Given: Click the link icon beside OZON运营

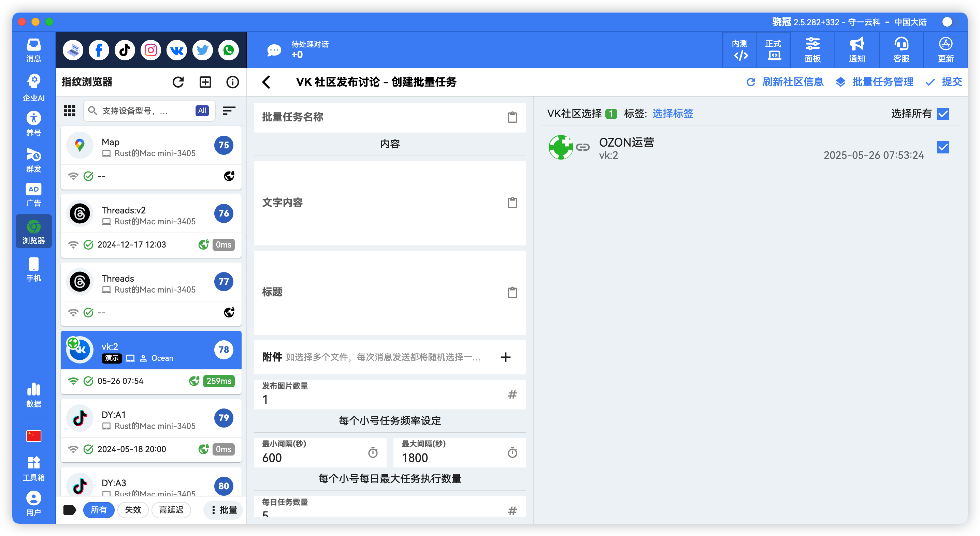Looking at the screenshot, I should [582, 147].
